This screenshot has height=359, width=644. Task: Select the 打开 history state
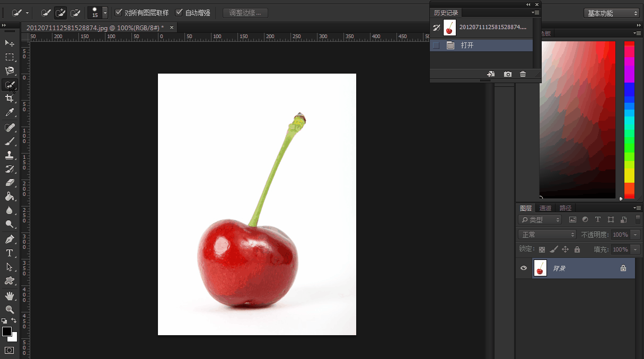[467, 46]
